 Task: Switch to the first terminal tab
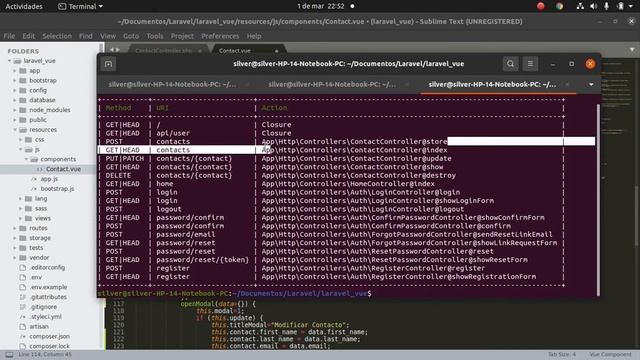tap(172, 84)
